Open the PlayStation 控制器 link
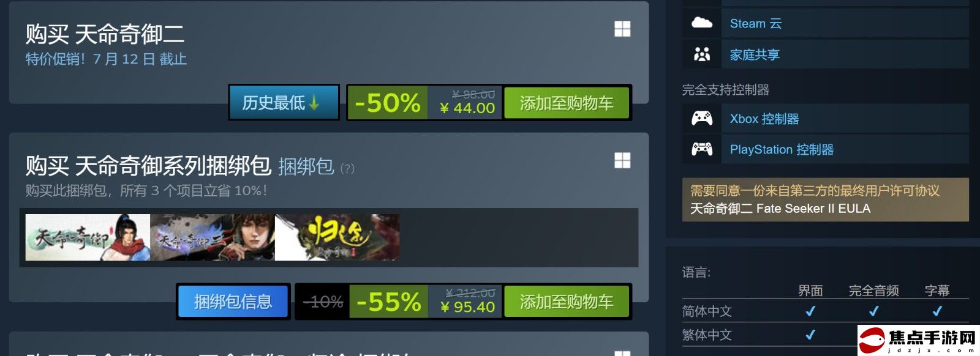The width and height of the screenshot is (980, 356). tap(782, 149)
